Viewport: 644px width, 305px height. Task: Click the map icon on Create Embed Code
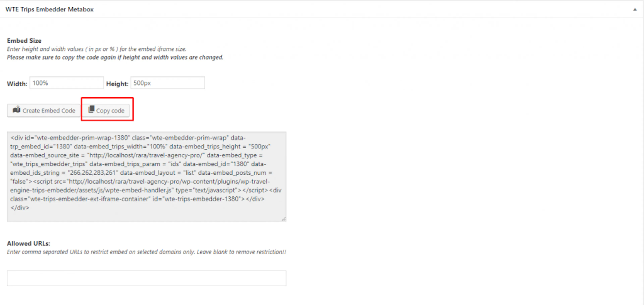pyautogui.click(x=16, y=109)
